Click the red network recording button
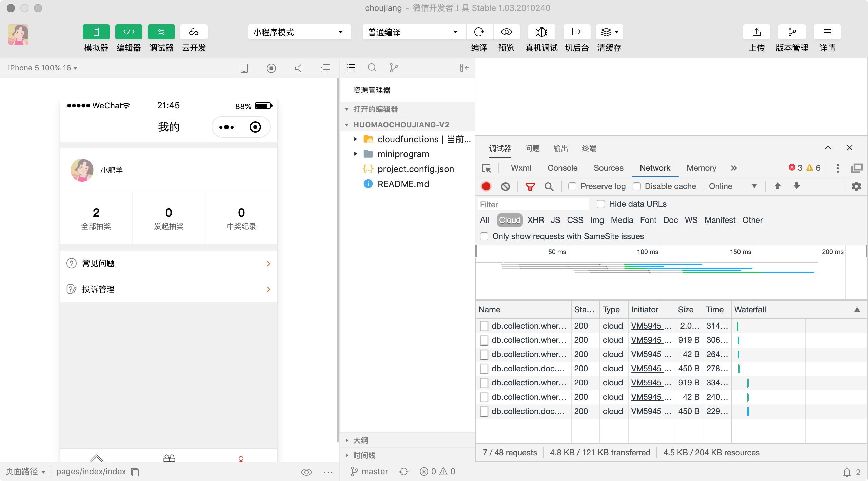 tap(486, 186)
